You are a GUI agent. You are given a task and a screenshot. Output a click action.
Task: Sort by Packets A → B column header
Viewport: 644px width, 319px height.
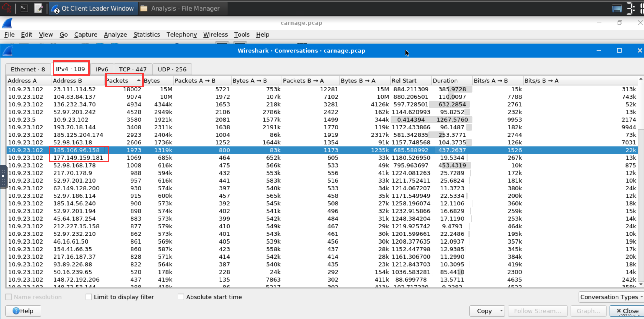click(202, 81)
